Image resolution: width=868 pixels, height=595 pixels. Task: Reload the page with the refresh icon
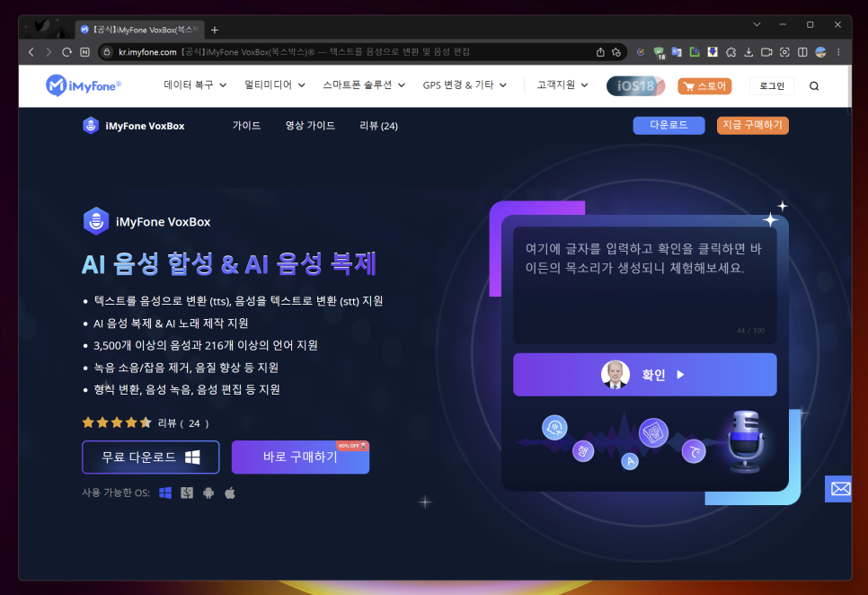pyautogui.click(x=67, y=52)
